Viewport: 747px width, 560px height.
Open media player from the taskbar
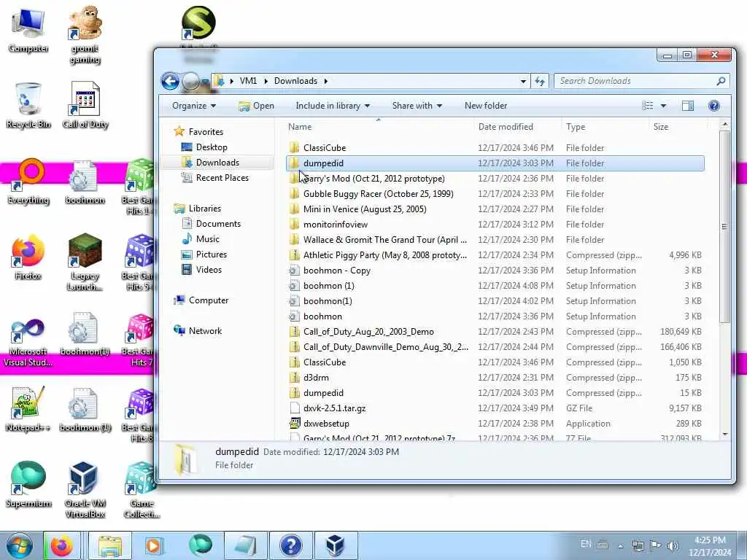pos(153,545)
